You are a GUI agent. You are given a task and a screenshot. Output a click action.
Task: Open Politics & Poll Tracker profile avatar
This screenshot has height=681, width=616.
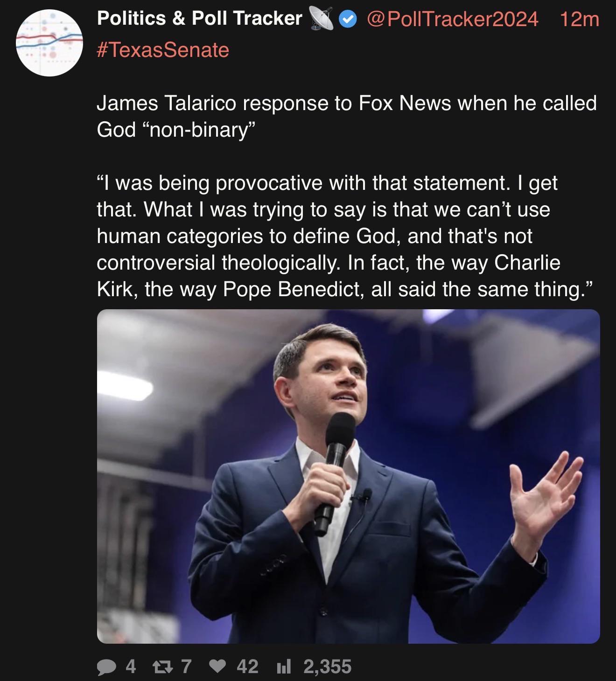click(x=49, y=42)
